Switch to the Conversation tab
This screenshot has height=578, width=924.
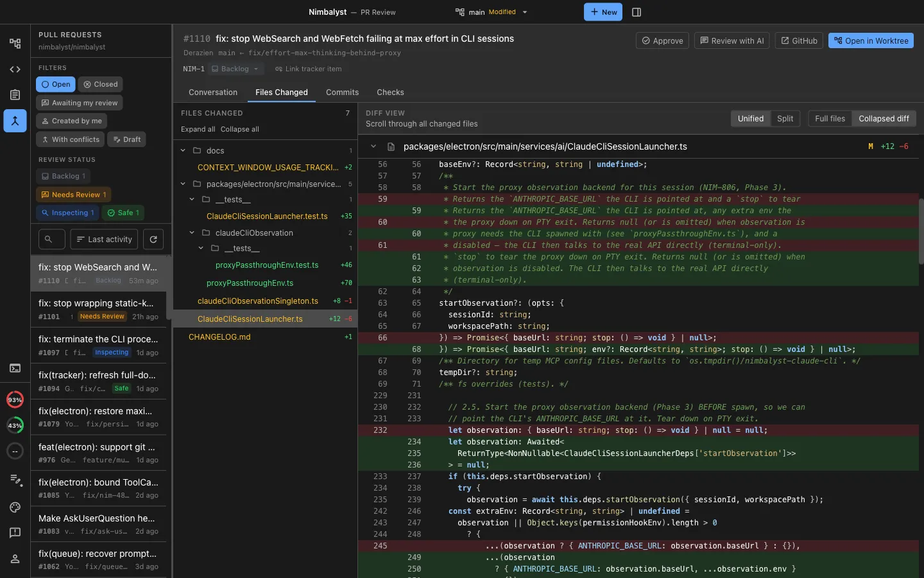click(x=213, y=92)
